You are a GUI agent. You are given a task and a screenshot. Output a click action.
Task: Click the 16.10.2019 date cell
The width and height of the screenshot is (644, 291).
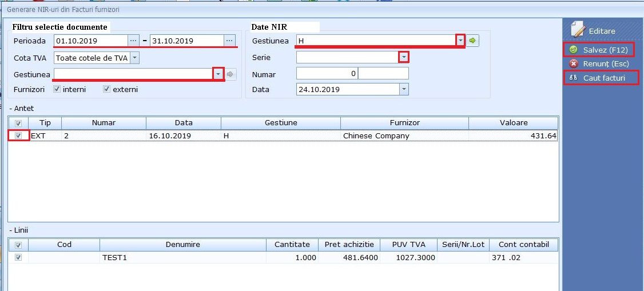tap(184, 136)
